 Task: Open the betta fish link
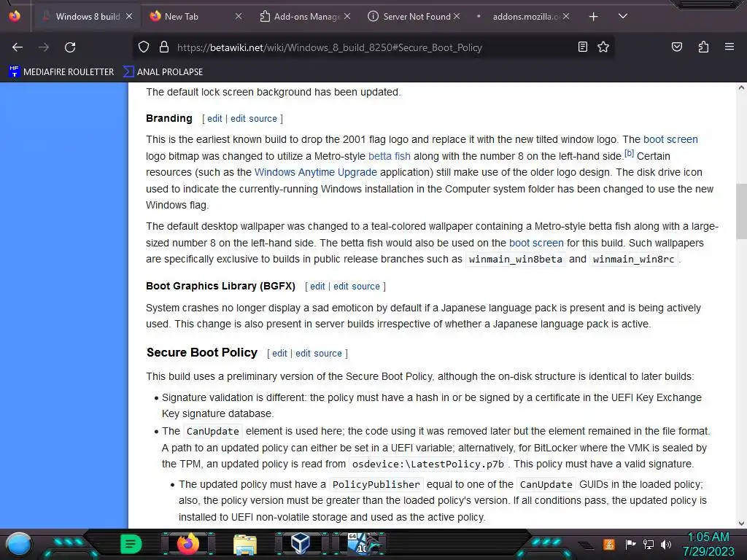pyautogui.click(x=390, y=156)
